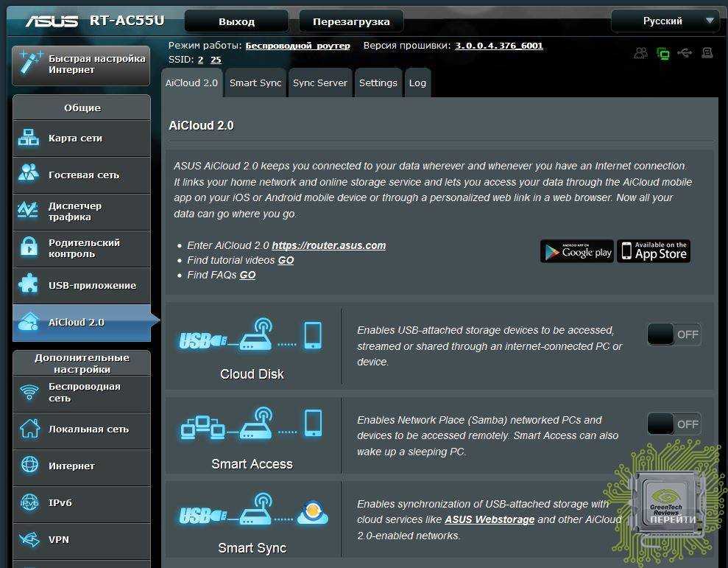Open the App Store badge
This screenshot has height=568, width=728.
click(x=654, y=251)
